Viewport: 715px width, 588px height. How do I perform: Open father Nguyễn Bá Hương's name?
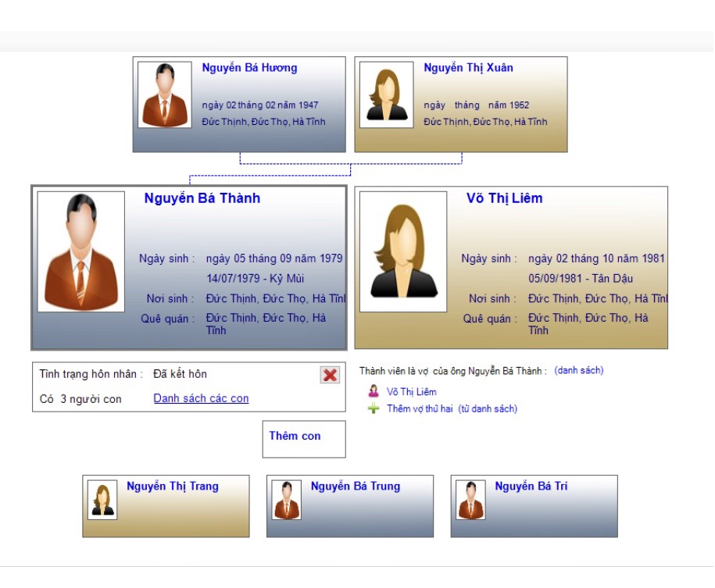pos(249,68)
